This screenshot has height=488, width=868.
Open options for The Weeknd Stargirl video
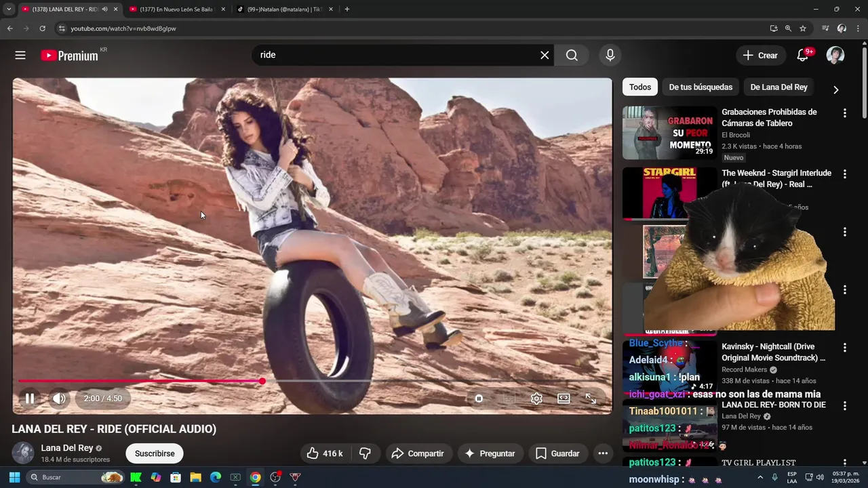pos(844,174)
